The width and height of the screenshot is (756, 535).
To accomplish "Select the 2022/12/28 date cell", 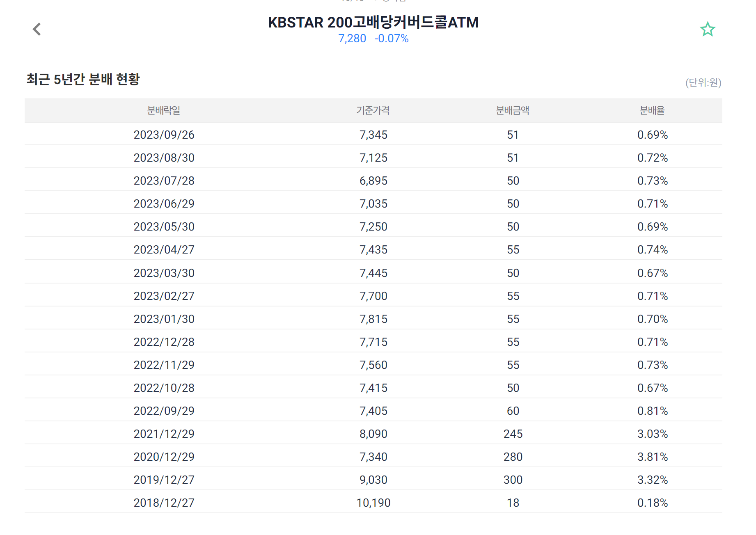I will (164, 342).
